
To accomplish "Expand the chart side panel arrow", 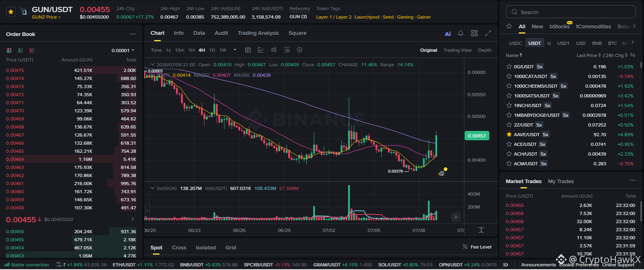I will click(147, 211).
